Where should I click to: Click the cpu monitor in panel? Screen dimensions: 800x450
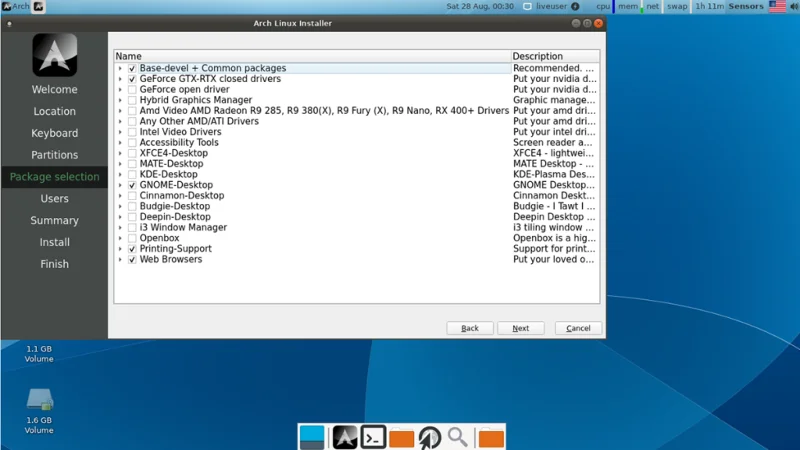coord(605,7)
